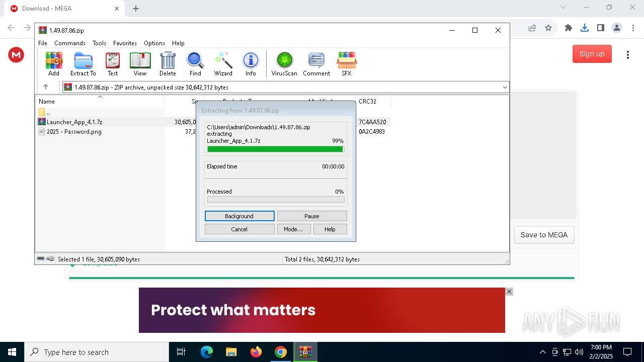This screenshot has height=362, width=644.
Task: Cancel the extraction
Action: tap(239, 229)
